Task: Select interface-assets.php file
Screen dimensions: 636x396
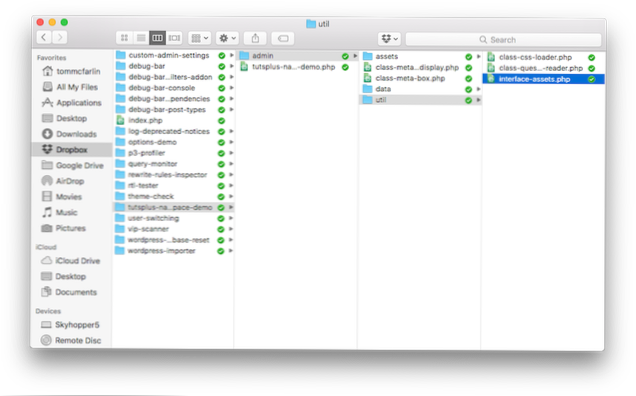Action: (544, 79)
